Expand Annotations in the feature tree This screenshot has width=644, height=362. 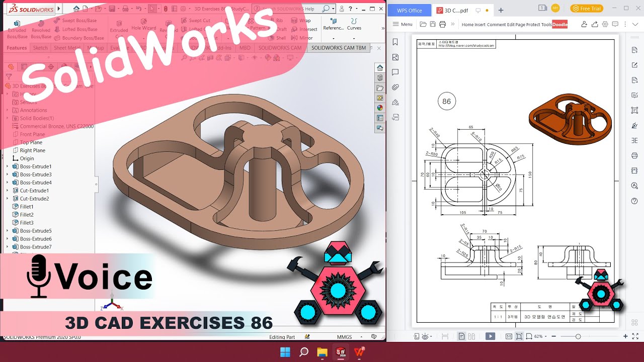(7, 110)
